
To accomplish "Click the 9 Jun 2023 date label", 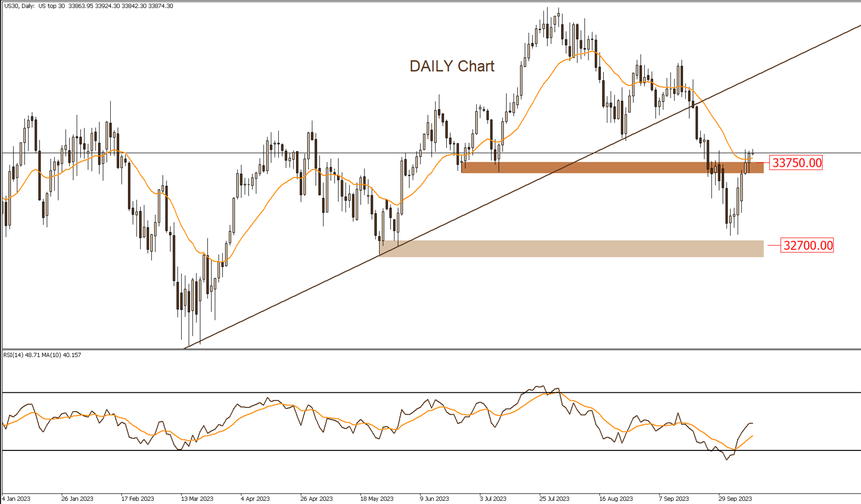I will pyautogui.click(x=434, y=498).
